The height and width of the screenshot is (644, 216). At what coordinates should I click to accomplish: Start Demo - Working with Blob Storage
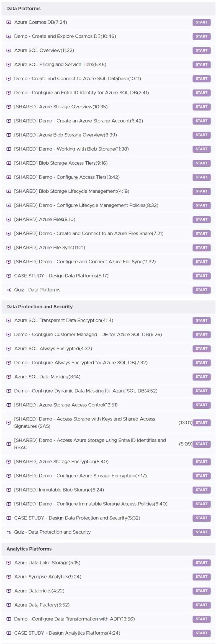201,149
